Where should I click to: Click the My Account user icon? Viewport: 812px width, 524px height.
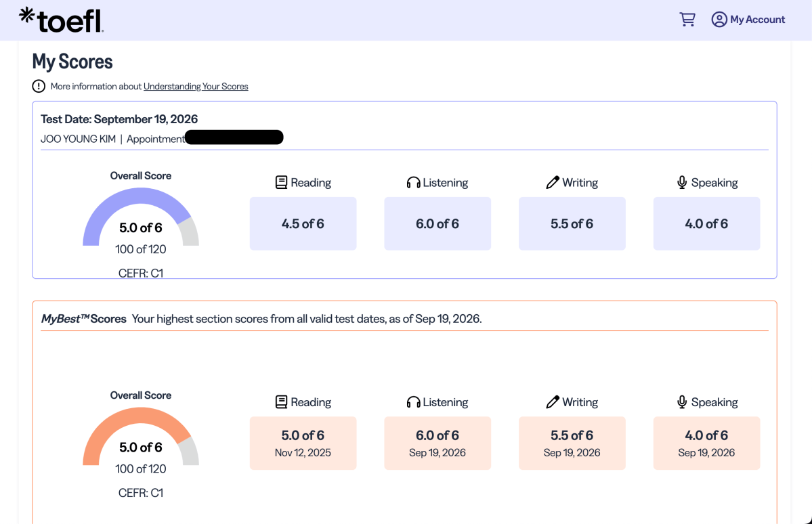pos(719,19)
